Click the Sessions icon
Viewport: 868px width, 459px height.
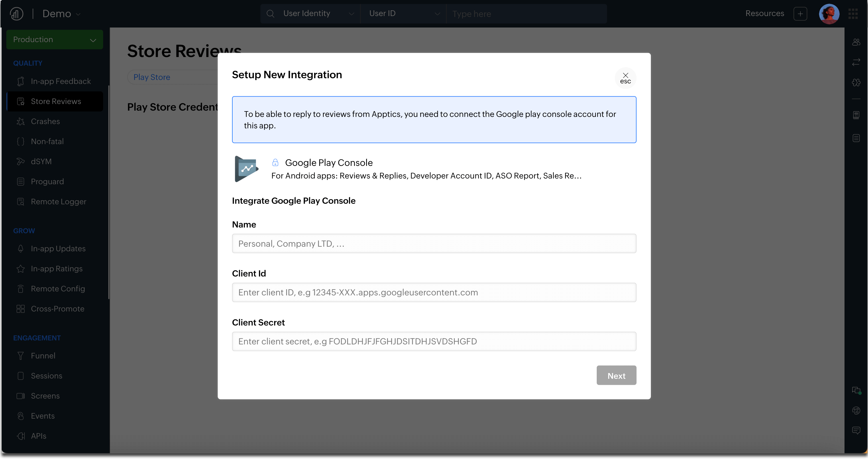coord(21,376)
